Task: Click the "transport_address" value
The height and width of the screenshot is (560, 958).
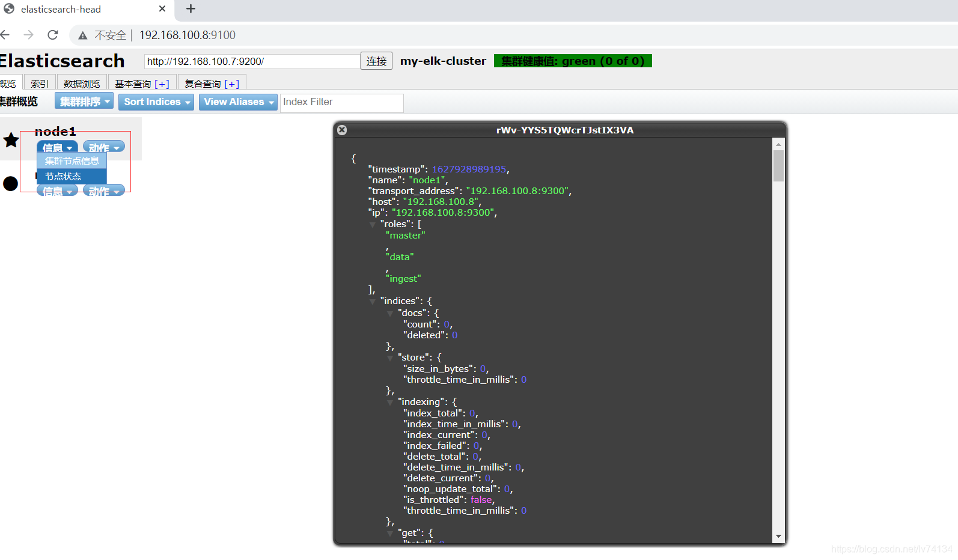Action: tap(517, 191)
